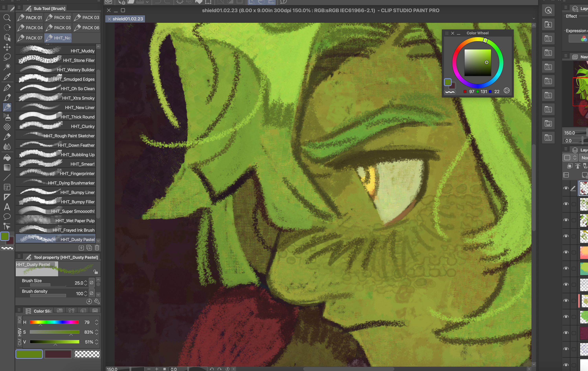Click the Move layer tool
The height and width of the screenshot is (371, 588).
7,47
